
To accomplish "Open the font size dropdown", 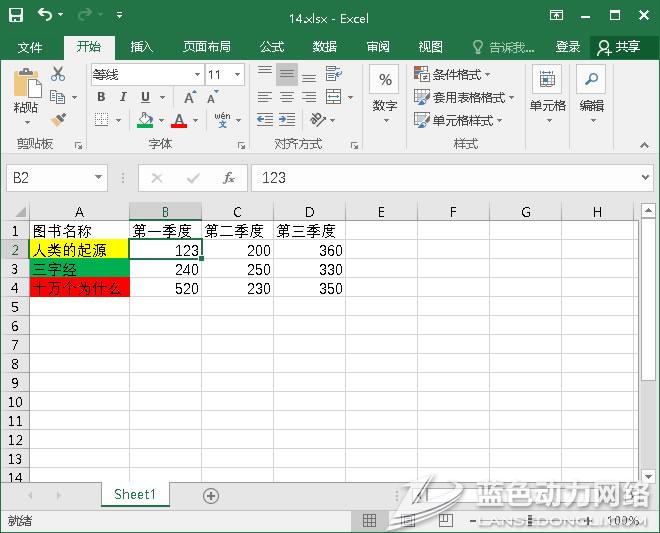I will tap(237, 75).
